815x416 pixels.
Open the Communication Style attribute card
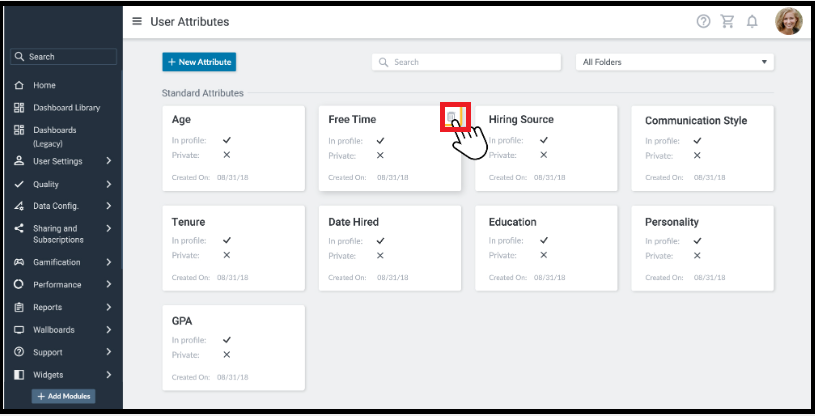coord(703,148)
